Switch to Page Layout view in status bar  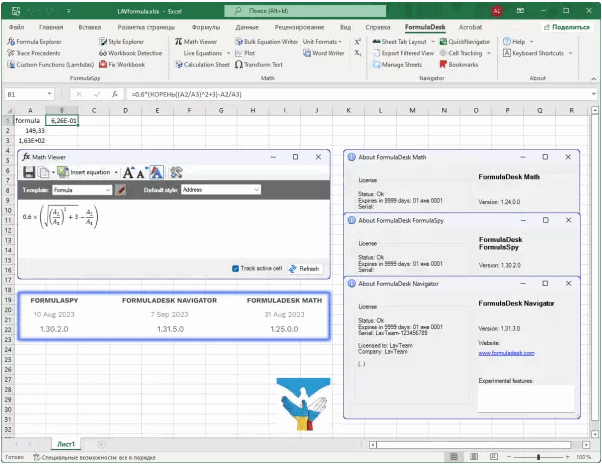474,457
